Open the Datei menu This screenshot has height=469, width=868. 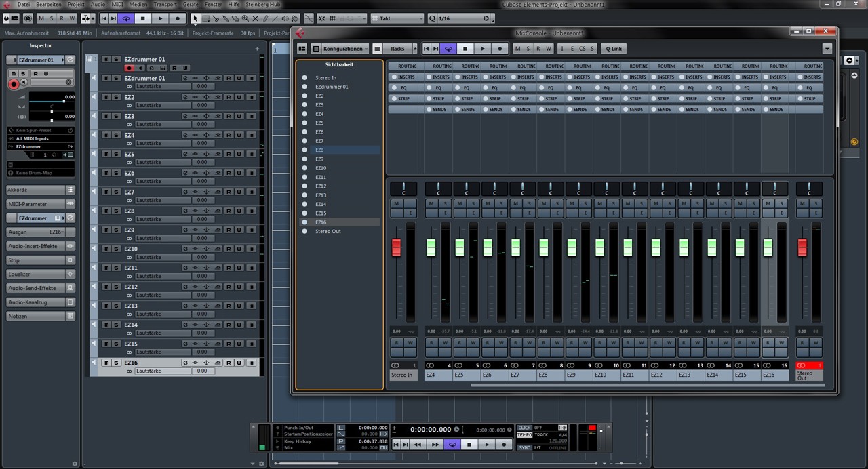23,4
